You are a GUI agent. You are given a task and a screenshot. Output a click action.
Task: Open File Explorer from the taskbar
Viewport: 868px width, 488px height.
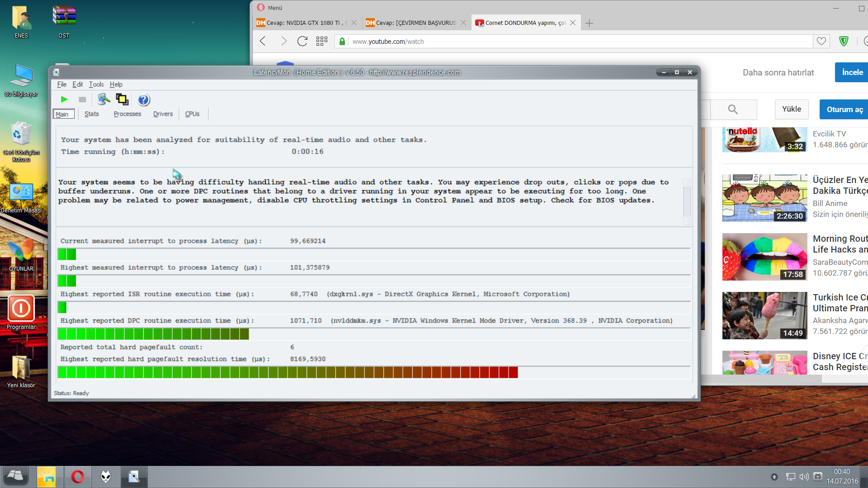46,477
